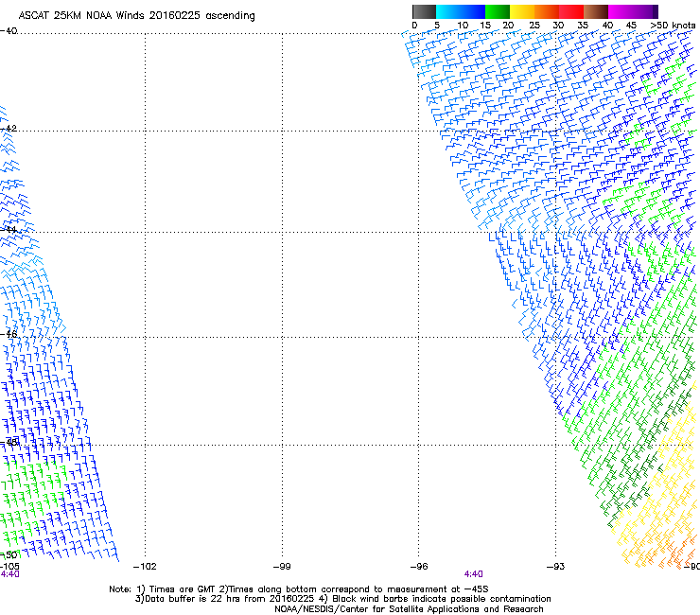Click the purple '4:40' time below -96
Image resolution: width=700 pixels, height=615 pixels.
[473, 574]
